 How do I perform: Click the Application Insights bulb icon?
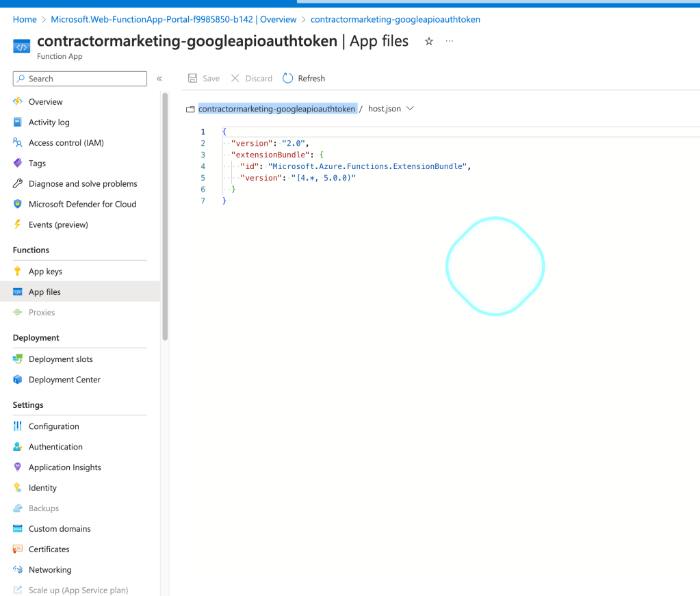[17, 467]
